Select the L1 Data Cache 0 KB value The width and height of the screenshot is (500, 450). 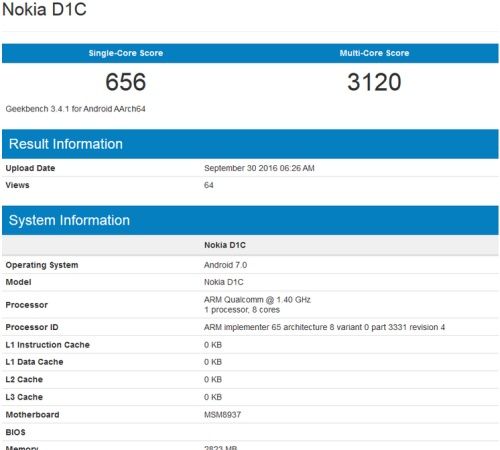pos(213,362)
